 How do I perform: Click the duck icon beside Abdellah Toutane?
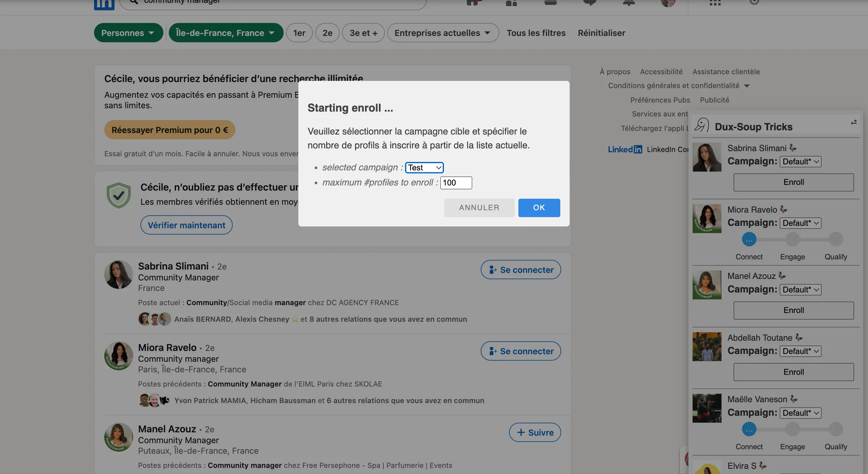click(x=799, y=337)
